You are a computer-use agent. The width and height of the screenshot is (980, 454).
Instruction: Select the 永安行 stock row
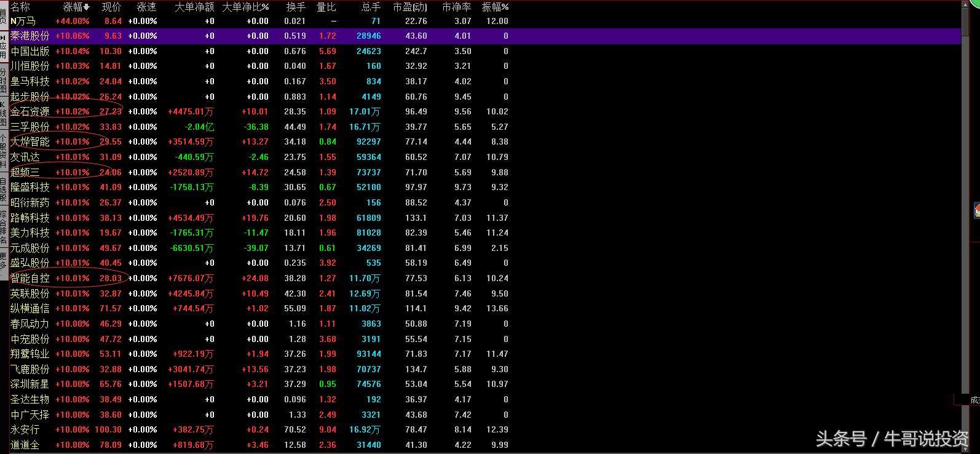coord(25,430)
